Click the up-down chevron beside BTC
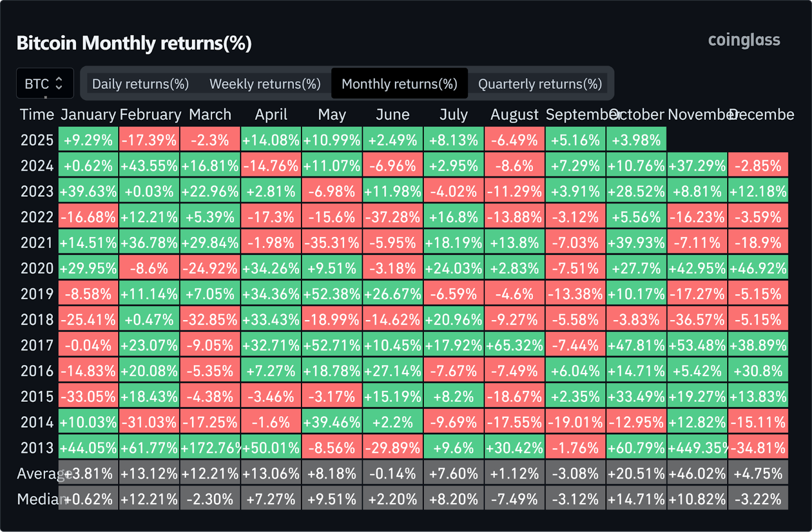 coord(59,83)
